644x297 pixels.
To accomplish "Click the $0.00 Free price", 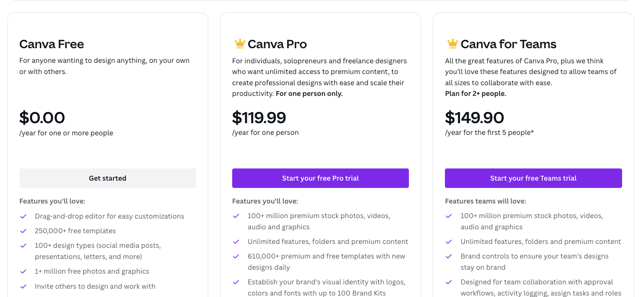I will point(42,118).
